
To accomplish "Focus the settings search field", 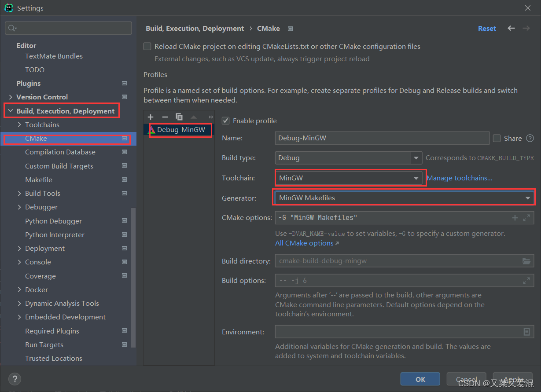I will [68, 28].
